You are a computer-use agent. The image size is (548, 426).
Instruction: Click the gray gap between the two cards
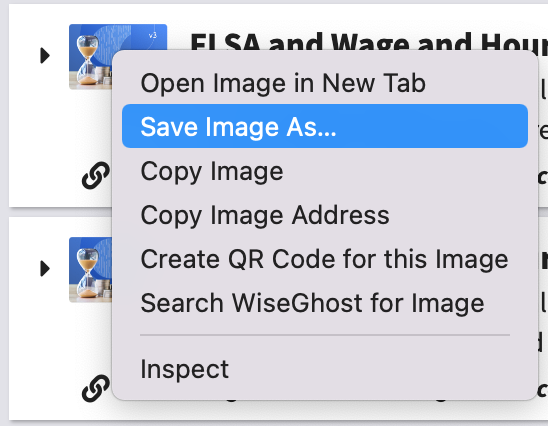59,212
